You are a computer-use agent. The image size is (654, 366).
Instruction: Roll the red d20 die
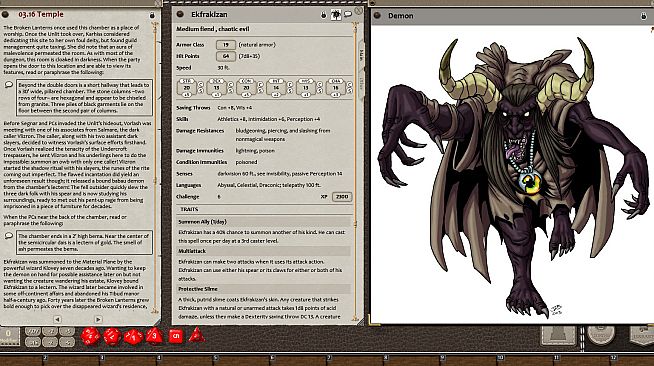[91, 336]
